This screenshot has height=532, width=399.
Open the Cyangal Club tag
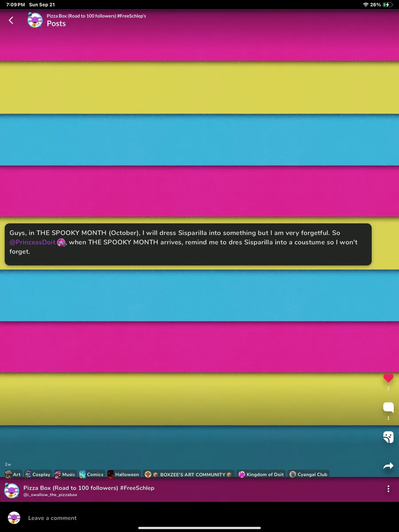pos(309,474)
